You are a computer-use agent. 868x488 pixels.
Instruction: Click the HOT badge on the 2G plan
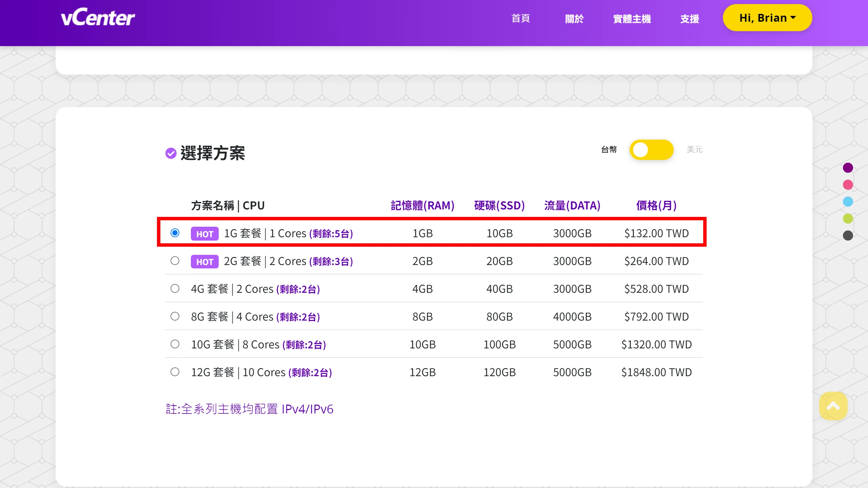[x=204, y=261]
